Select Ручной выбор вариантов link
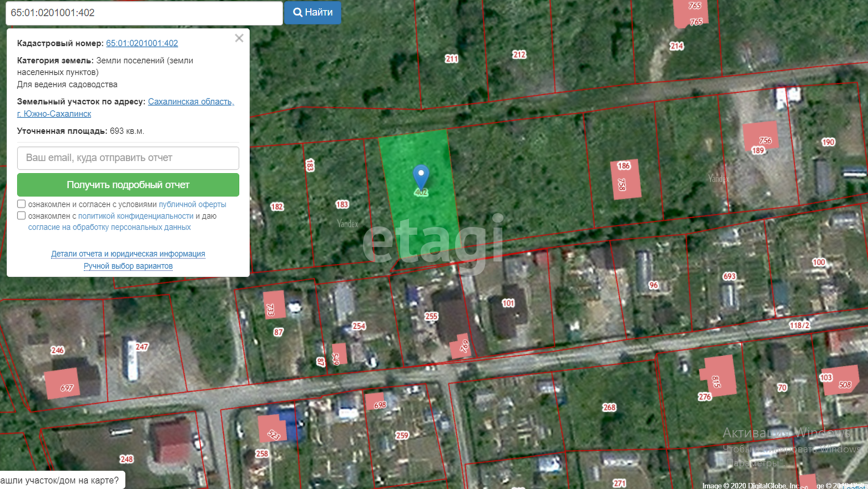Screen dimensions: 868x489 point(128,266)
